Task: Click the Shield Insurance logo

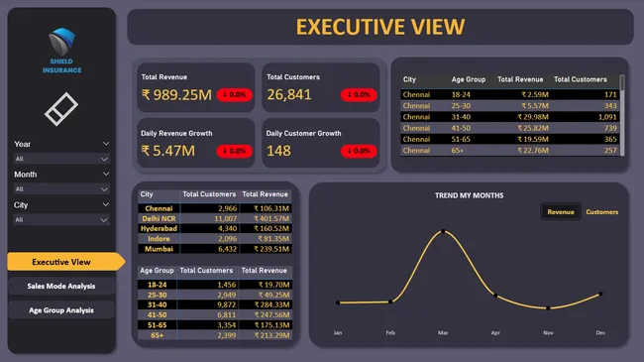Action: pos(61,51)
